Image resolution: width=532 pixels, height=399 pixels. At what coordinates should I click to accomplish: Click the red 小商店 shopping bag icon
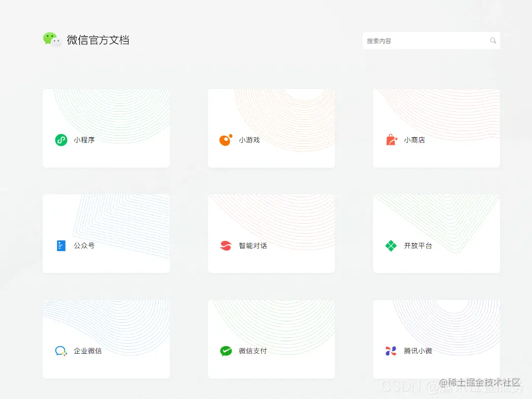391,140
